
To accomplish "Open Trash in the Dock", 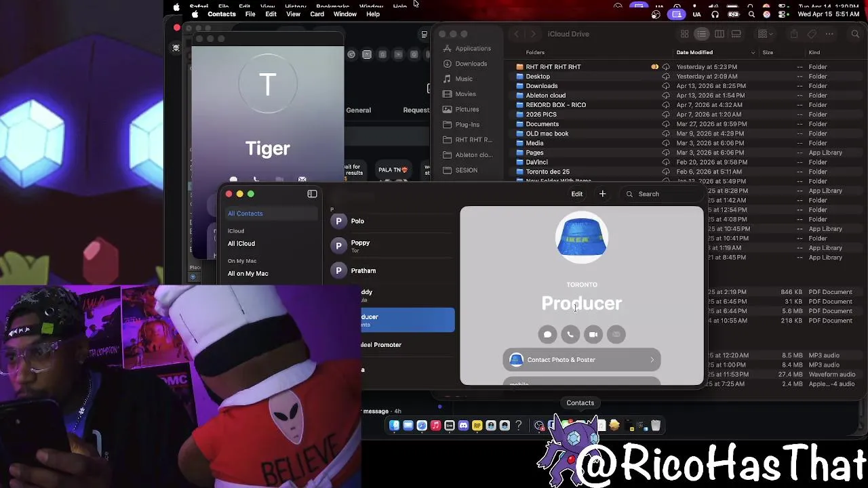I will pyautogui.click(x=656, y=426).
